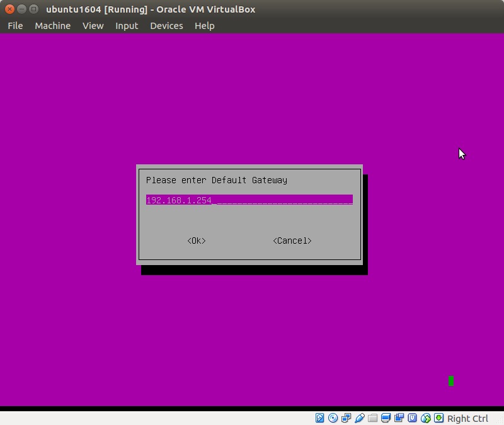Image resolution: width=504 pixels, height=425 pixels.
Task: Click the Right Ctrl host key label
Action: tap(467, 419)
